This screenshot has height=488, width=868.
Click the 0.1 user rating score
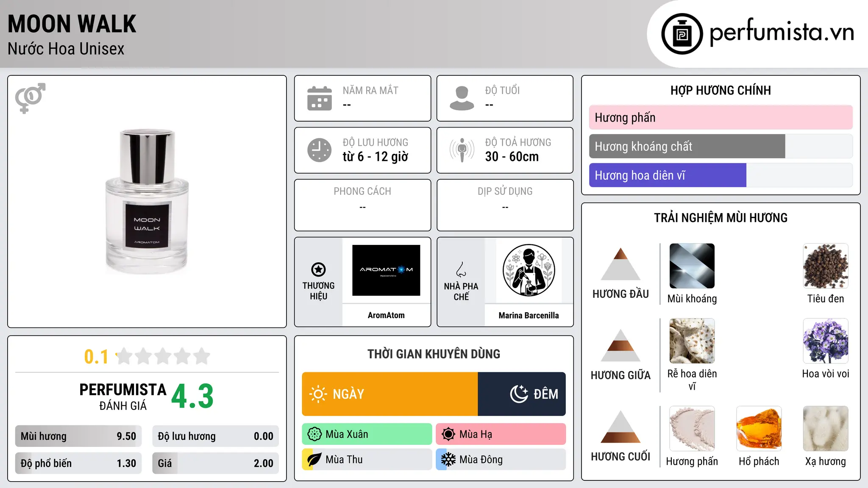tap(96, 357)
